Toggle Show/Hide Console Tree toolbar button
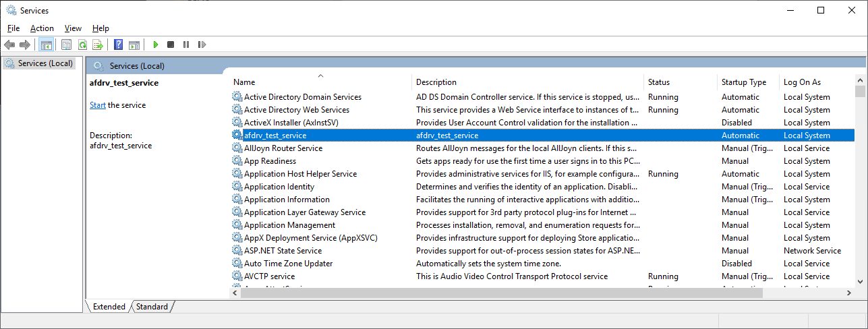 (x=47, y=44)
